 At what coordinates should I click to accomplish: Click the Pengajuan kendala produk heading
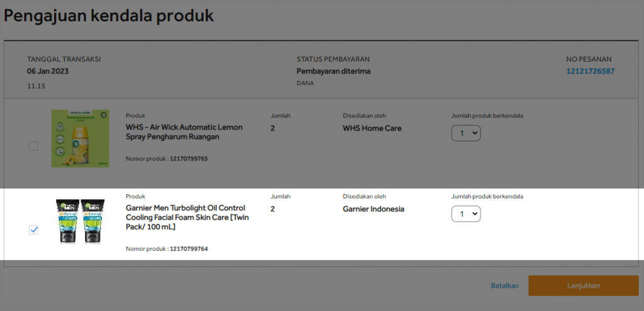tap(109, 16)
